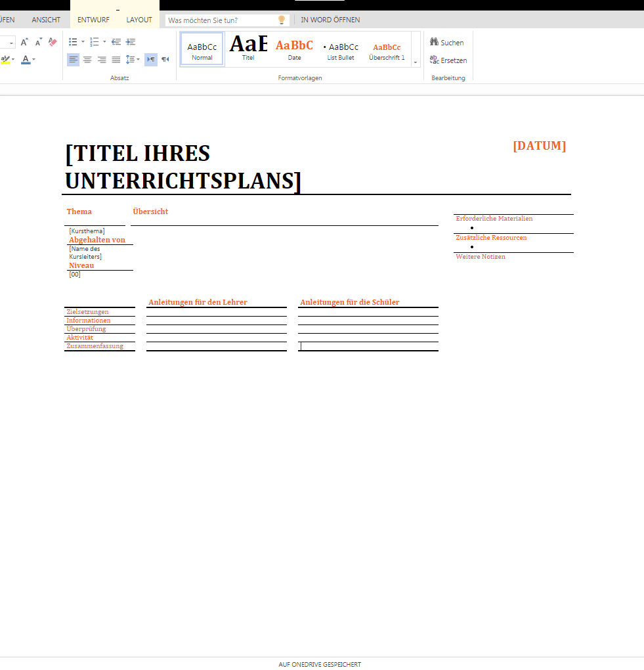Apply the Überschrift 1 style

click(387, 49)
